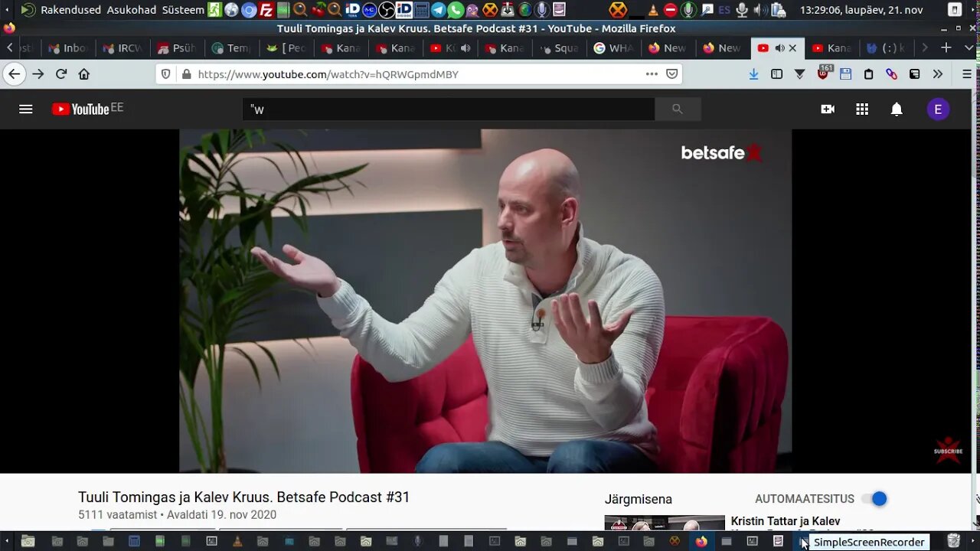Show more toolbar extensions overflow chevron
This screenshot has height=551, width=980.
tap(938, 74)
